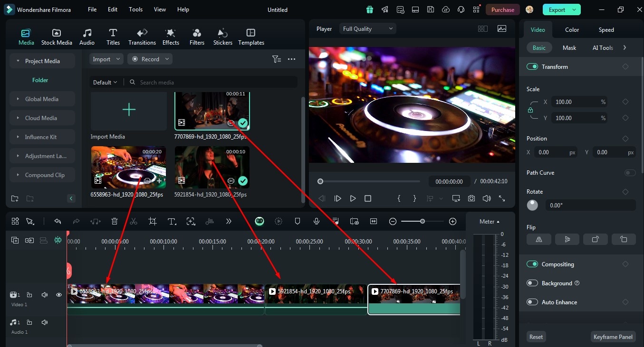
Task: Zoom out timeline with minus icon
Action: pos(393,221)
